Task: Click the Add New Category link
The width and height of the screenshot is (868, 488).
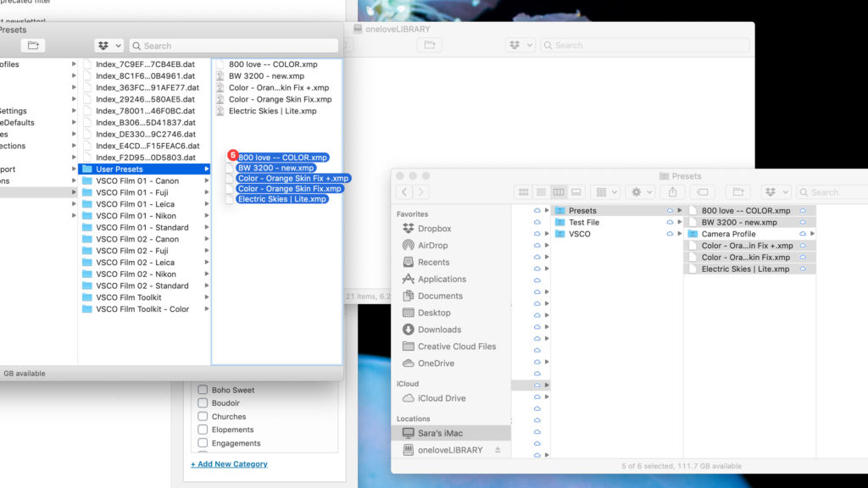Action: [x=229, y=464]
